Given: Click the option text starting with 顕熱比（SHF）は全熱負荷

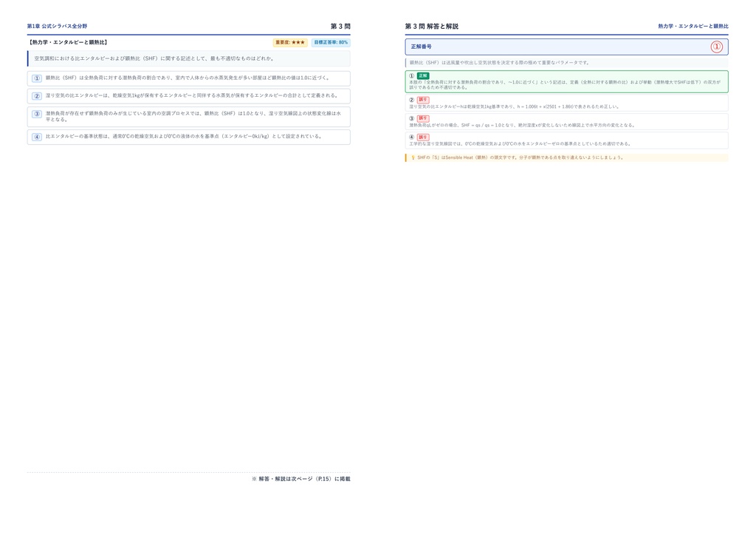Looking at the screenshot, I should click(x=188, y=78).
